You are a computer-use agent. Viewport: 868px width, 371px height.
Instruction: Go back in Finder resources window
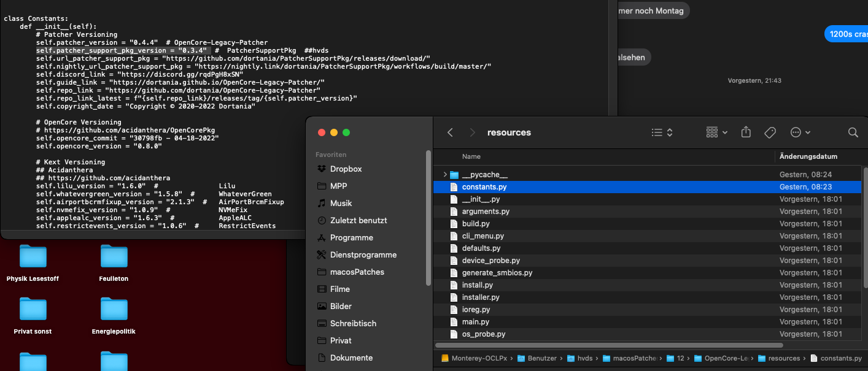coord(451,132)
